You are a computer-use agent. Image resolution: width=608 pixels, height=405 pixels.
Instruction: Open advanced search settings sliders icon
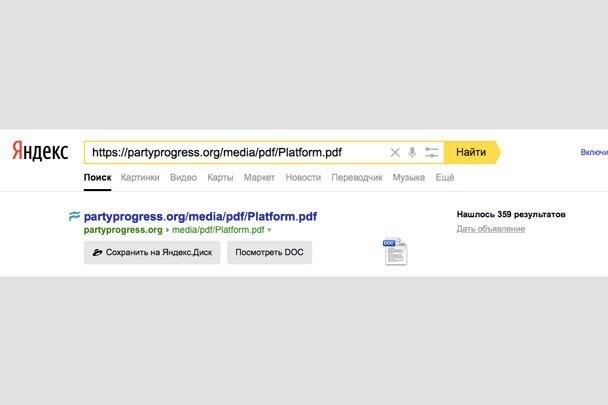tap(432, 152)
